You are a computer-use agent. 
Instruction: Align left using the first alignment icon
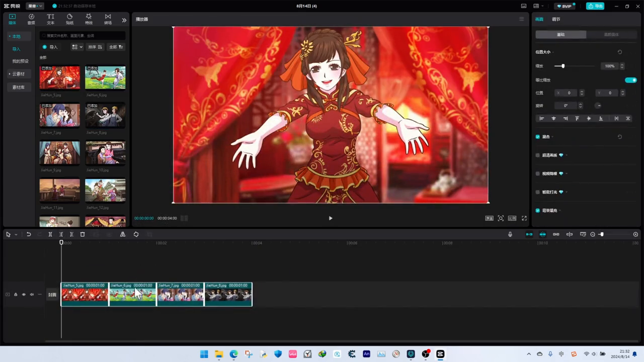[542, 119]
